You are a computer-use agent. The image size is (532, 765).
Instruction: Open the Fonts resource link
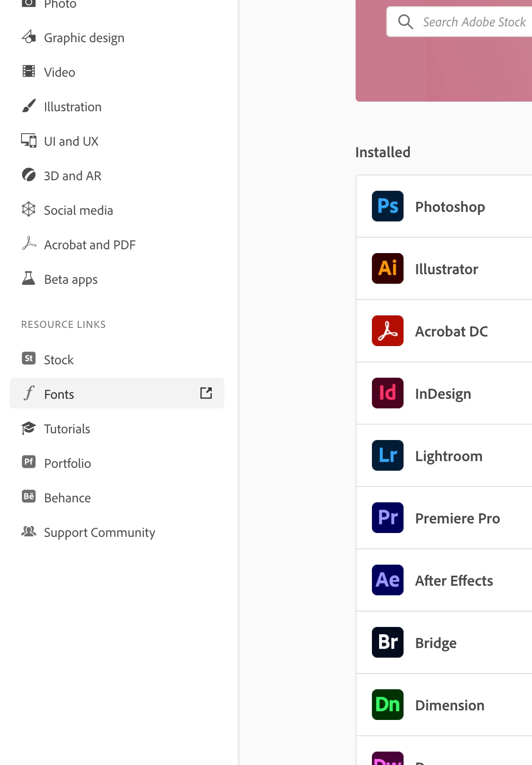[x=117, y=393]
